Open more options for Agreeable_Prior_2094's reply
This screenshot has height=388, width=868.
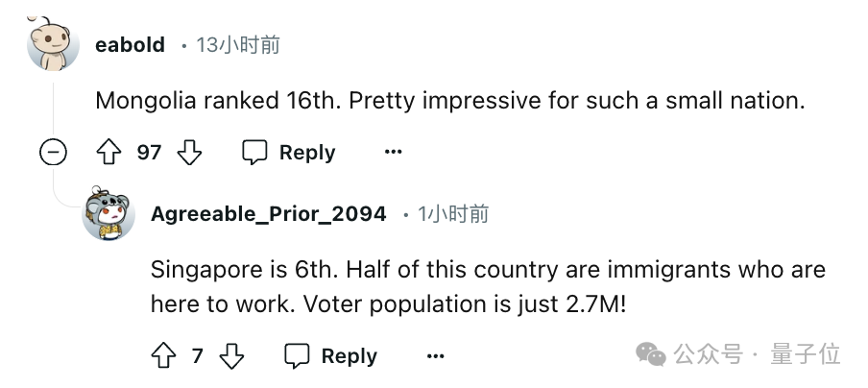tap(435, 356)
